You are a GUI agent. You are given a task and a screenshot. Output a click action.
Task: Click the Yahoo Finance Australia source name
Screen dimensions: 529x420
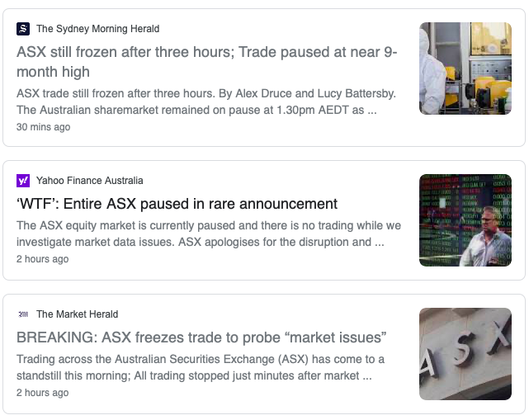point(89,181)
